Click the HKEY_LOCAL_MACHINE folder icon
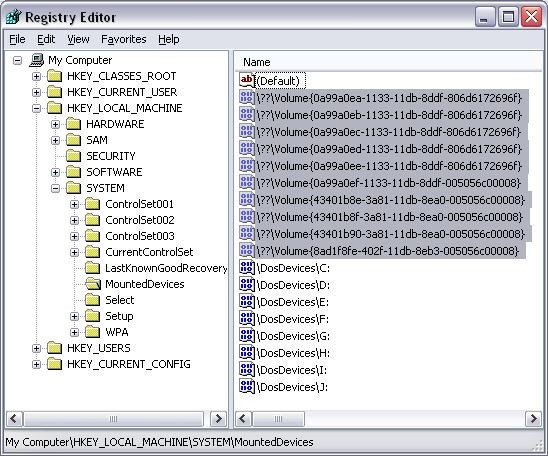 55,108
